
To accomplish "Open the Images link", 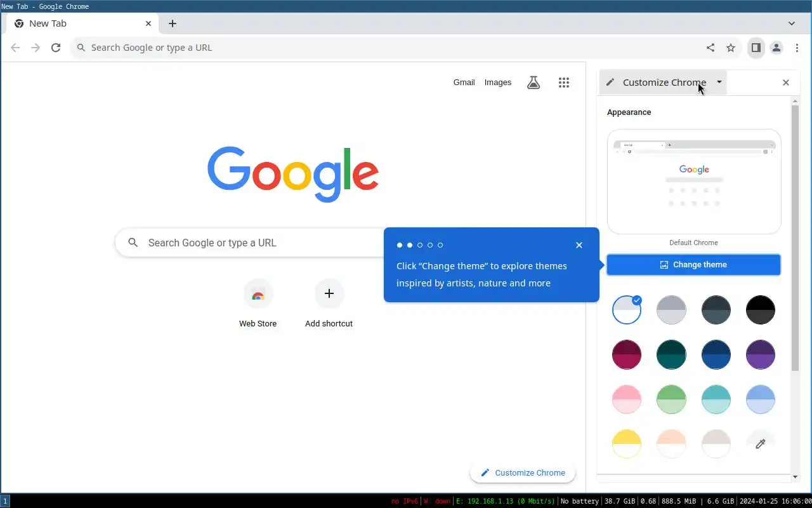I will [498, 83].
